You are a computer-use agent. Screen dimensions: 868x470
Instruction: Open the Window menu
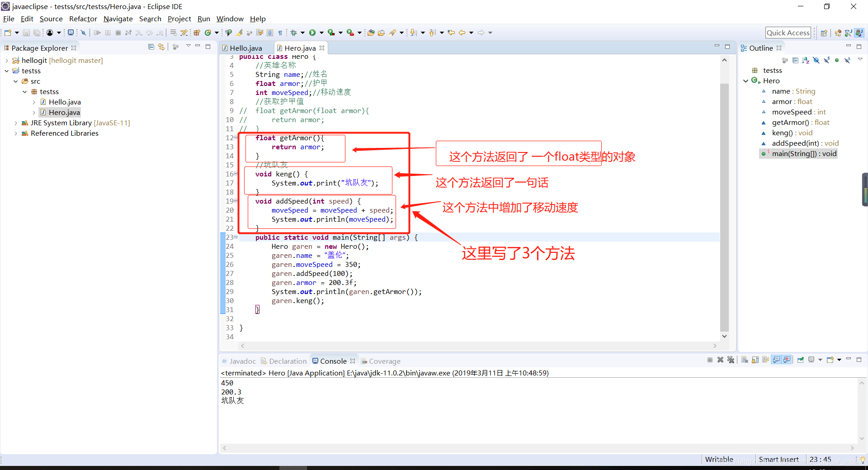[230, 19]
